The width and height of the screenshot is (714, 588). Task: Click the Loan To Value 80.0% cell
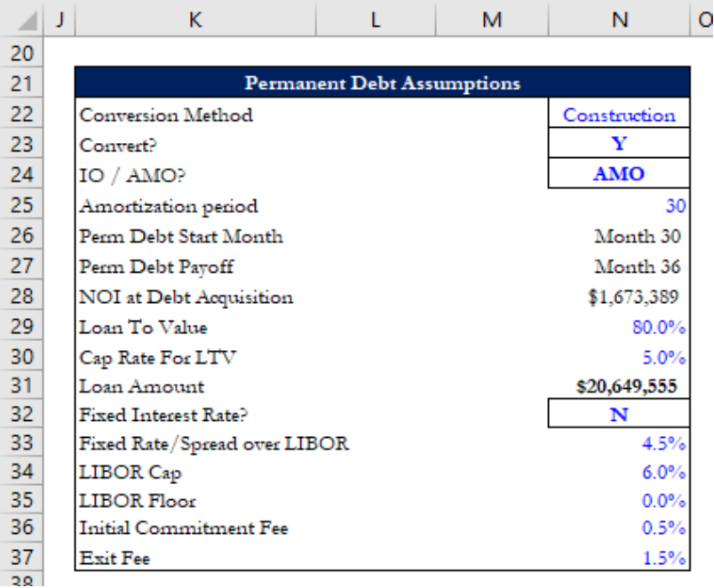point(619,327)
